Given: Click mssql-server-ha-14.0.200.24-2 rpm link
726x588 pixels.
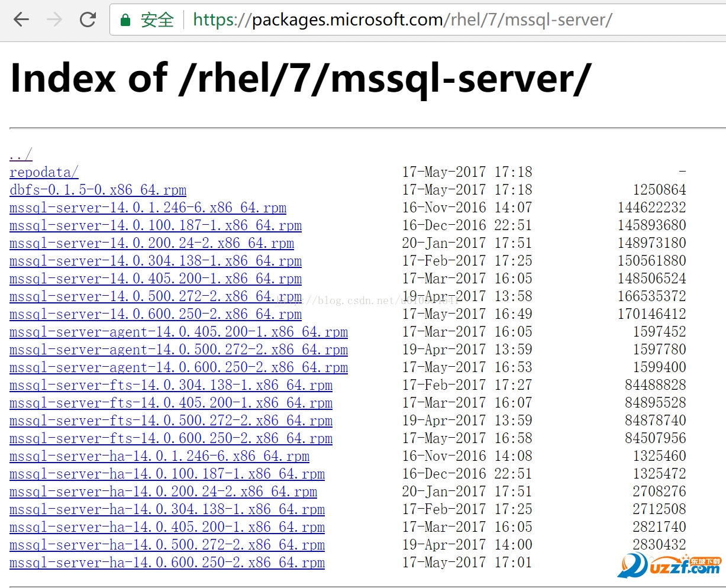Looking at the screenshot, I should click(163, 492).
